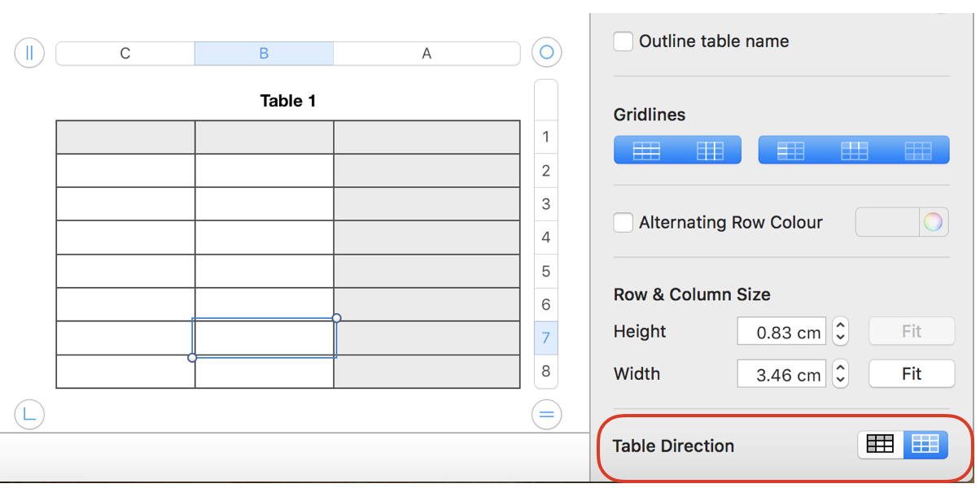Viewport: 980px width, 488px height.
Task: Click the Height stepper arrows
Action: click(841, 331)
